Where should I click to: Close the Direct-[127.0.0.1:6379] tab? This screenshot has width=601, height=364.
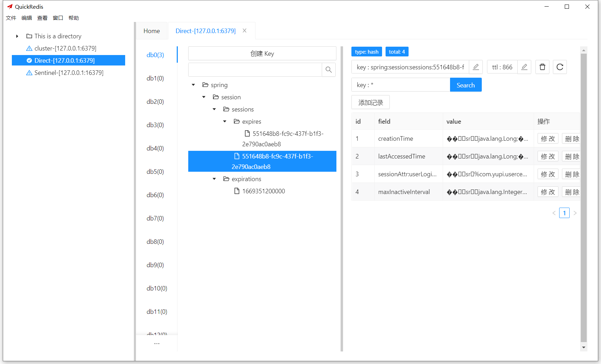[x=245, y=31]
